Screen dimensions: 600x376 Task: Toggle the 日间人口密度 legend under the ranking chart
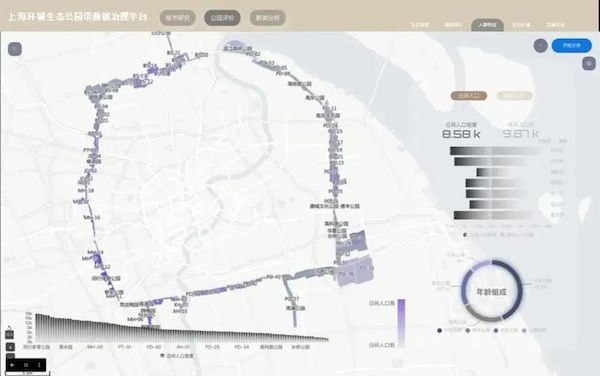click(x=481, y=235)
